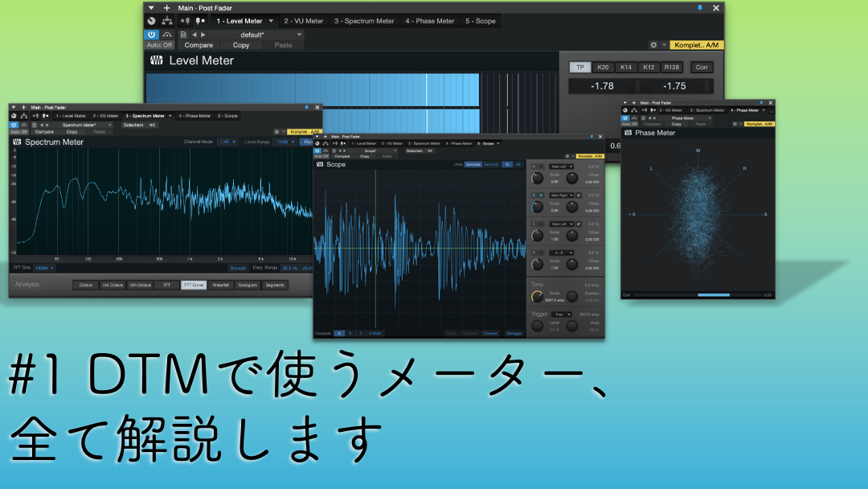Pin the Level Meter window

(x=700, y=8)
